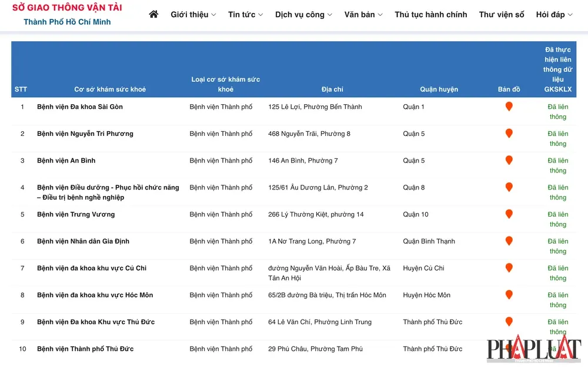Select Bệnh viện Thành phố Thủ Đức row name

85,349
